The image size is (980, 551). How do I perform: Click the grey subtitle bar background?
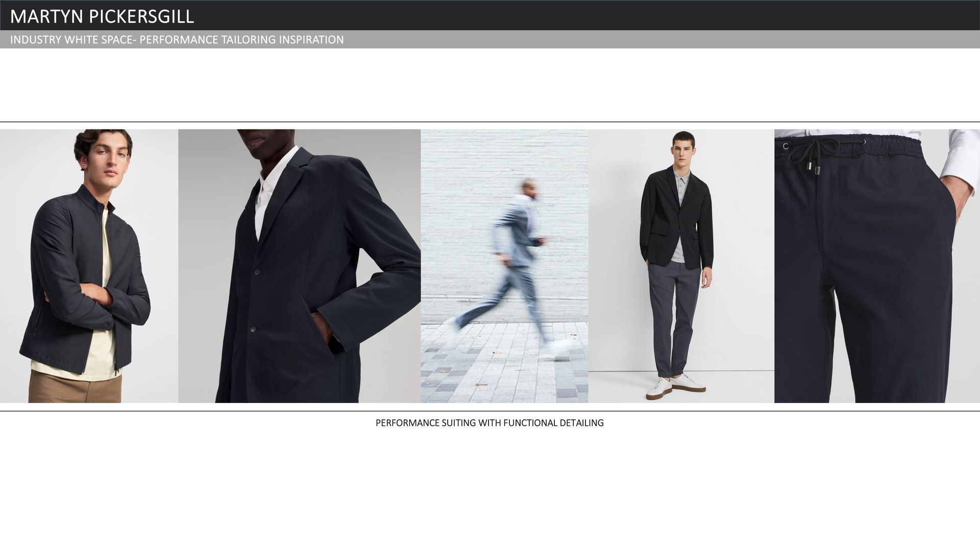(x=612, y=40)
